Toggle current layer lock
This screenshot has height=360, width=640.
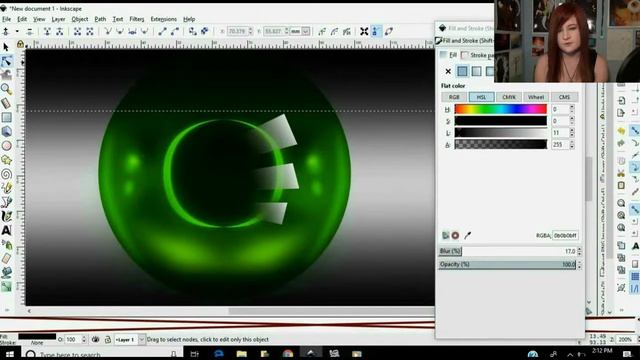pyautogui.click(x=107, y=339)
